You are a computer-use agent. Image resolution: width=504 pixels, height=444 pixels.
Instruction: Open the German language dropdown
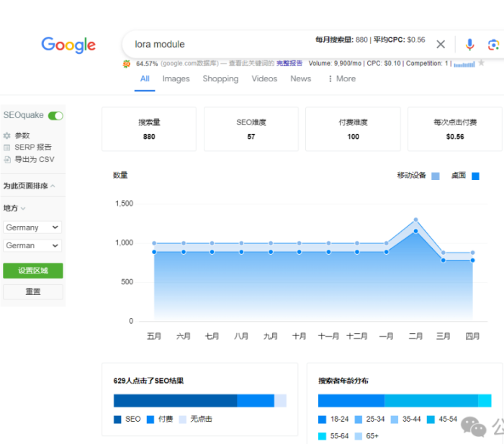tap(32, 245)
